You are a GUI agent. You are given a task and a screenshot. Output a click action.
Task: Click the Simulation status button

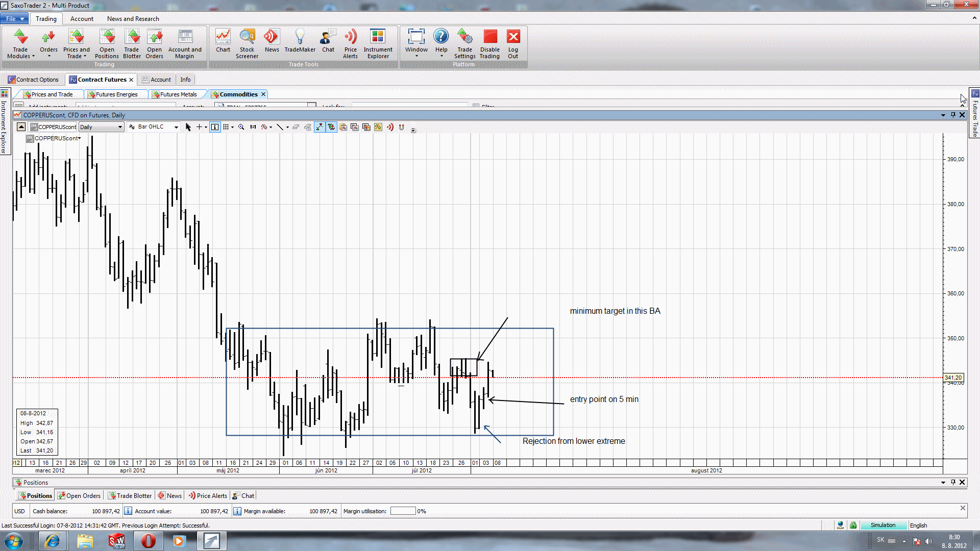pyautogui.click(x=883, y=525)
